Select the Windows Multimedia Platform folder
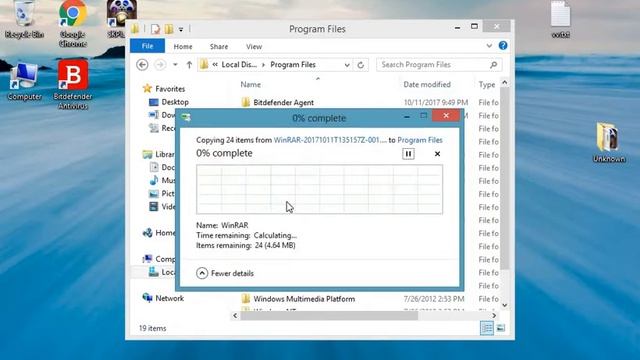Viewport: 640px width, 360px height. (298, 299)
